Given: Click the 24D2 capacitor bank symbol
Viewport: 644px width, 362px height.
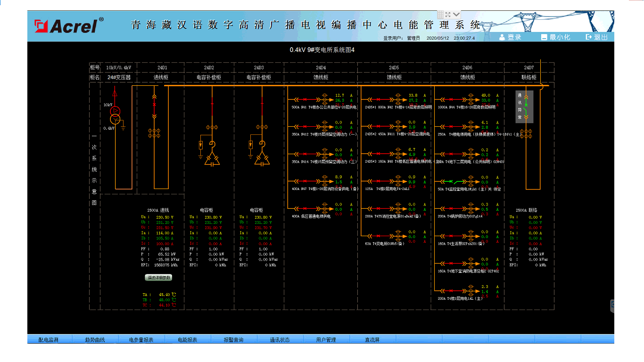Looking at the screenshot, I should 212,159.
